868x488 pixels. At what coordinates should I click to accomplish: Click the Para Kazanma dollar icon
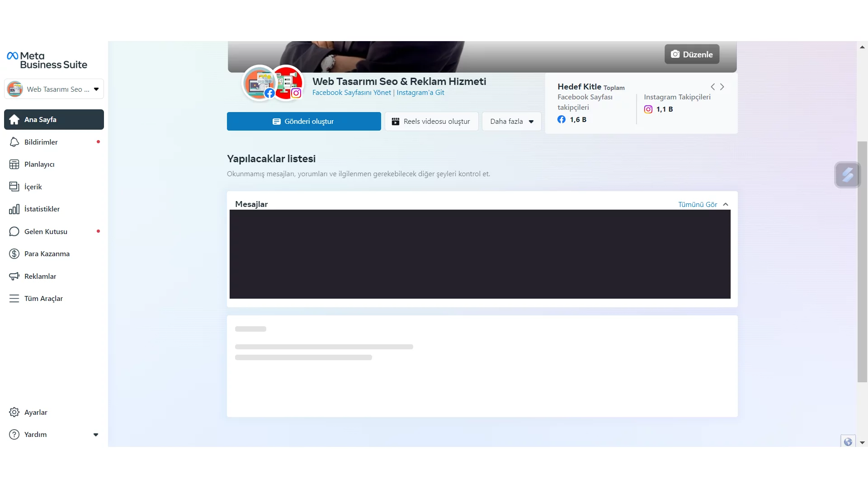(14, 253)
